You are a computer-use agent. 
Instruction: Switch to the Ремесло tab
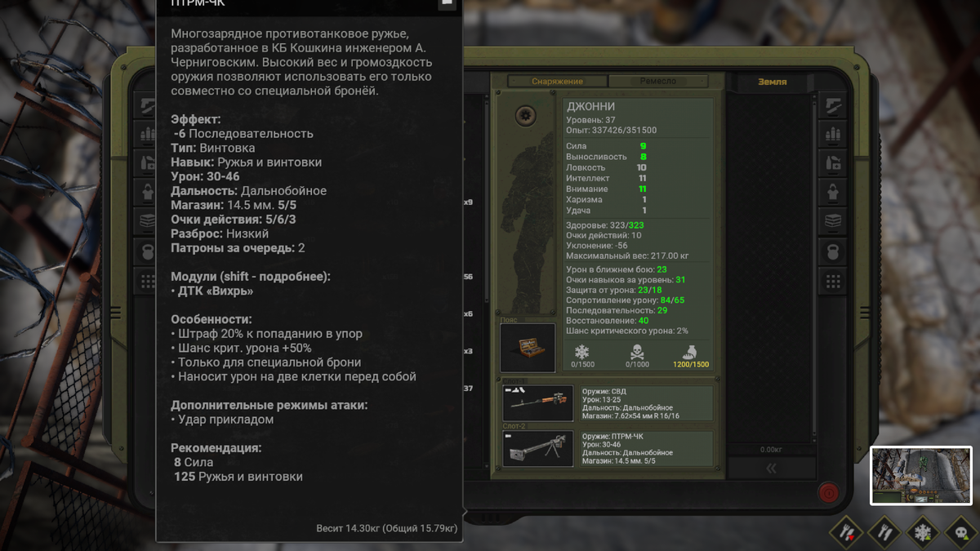click(658, 82)
